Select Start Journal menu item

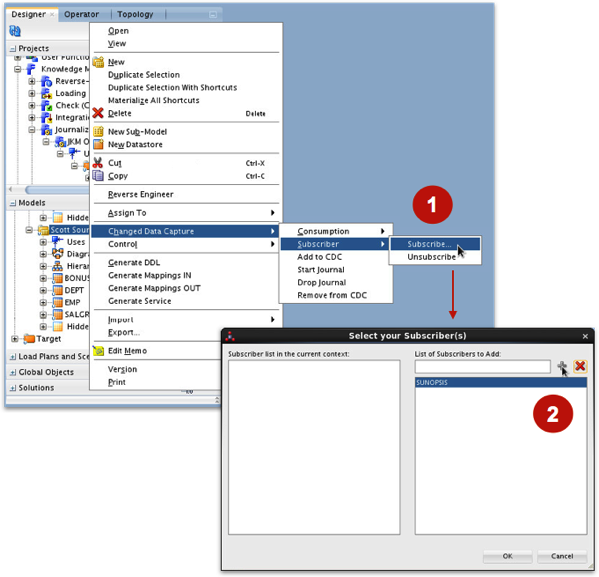336,270
